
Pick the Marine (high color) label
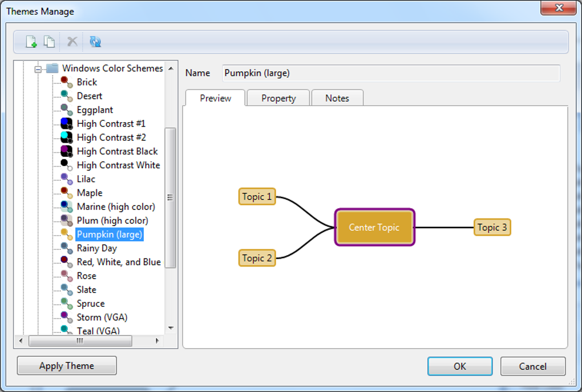click(x=116, y=207)
